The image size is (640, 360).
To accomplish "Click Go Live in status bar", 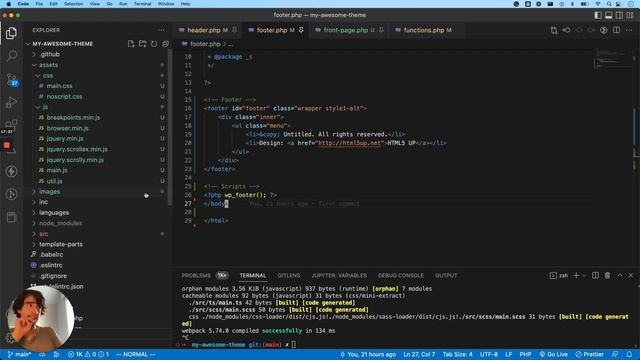I will pyautogui.click(x=553, y=354).
